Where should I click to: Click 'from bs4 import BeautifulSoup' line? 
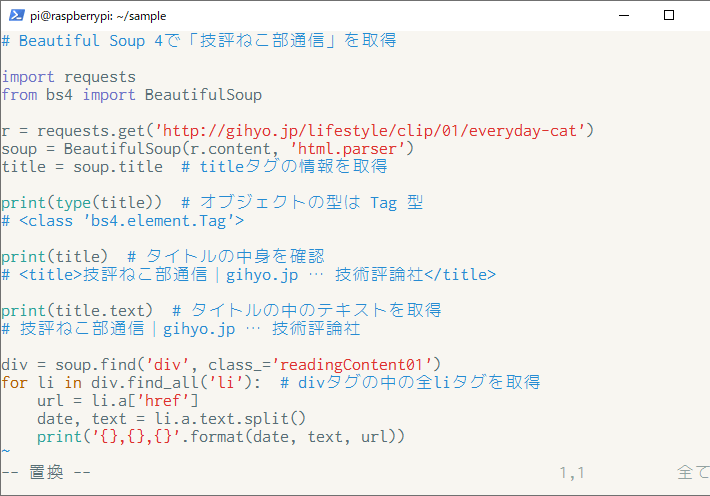[131, 95]
